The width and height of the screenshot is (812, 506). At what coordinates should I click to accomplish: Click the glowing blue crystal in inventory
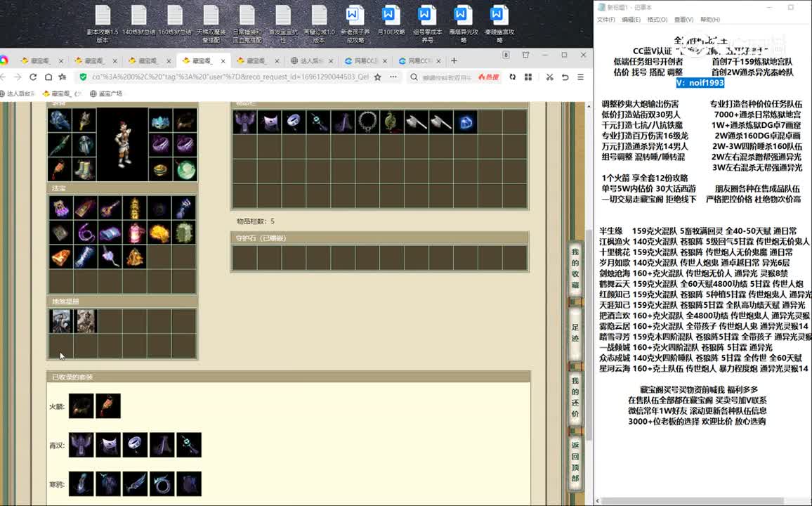[x=466, y=122]
